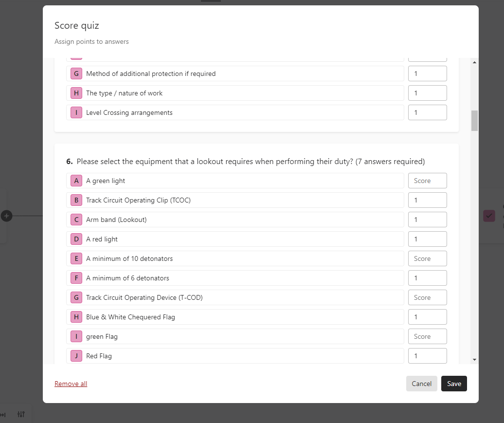Click 'Blue & White Chequered Flag' answer text
The image size is (504, 423).
[130, 317]
